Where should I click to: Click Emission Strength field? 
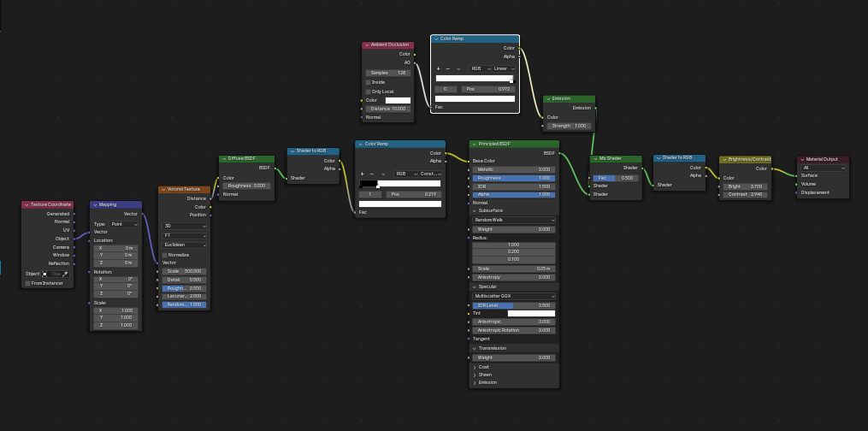pos(569,126)
